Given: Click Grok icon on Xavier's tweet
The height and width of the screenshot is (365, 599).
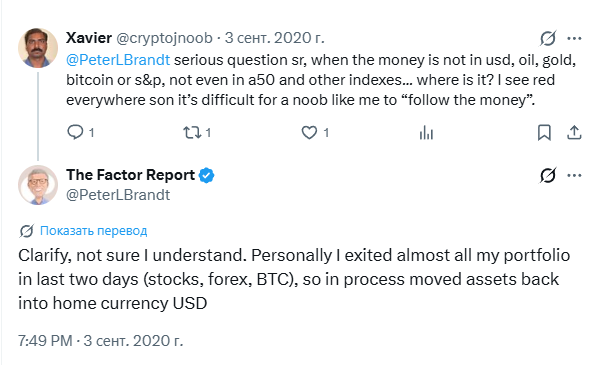Looking at the screenshot, I should [x=548, y=38].
